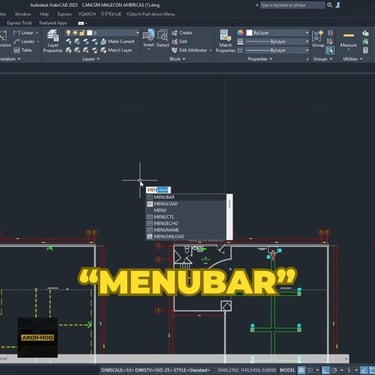Click the keyword search input field
The height and width of the screenshot is (375, 375).
click(x=292, y=5)
